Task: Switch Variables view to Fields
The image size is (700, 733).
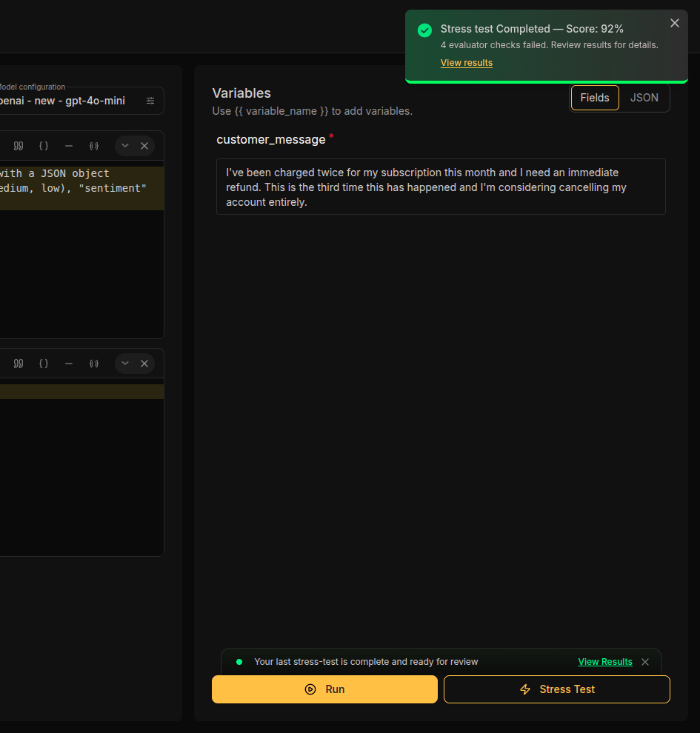Action: point(595,98)
